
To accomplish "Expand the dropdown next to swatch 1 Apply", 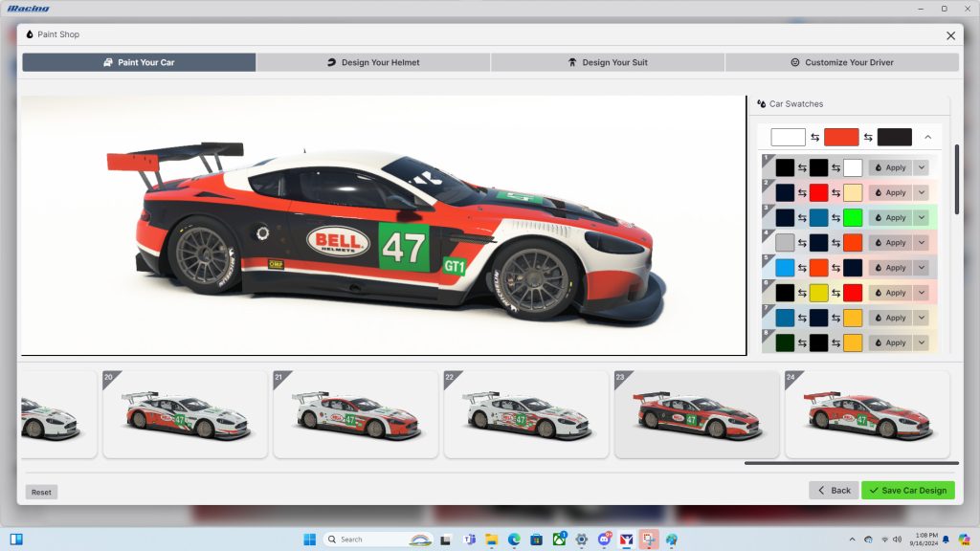I will 922,167.
